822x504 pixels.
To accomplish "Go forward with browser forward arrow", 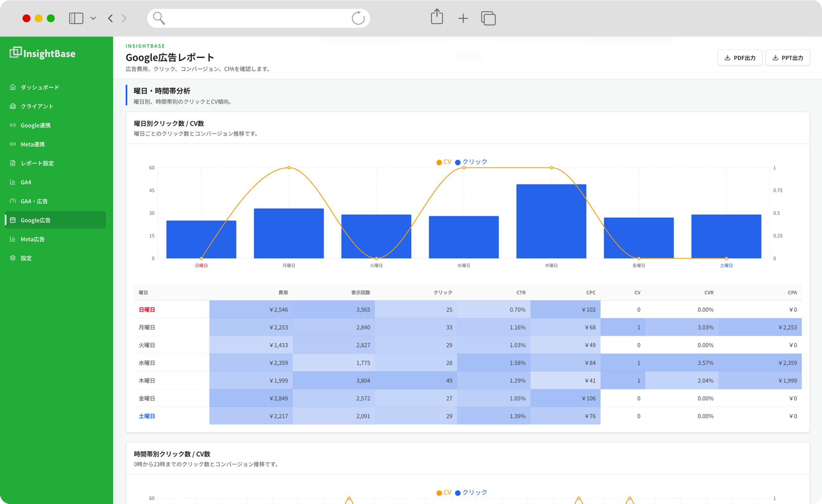I will 124,18.
